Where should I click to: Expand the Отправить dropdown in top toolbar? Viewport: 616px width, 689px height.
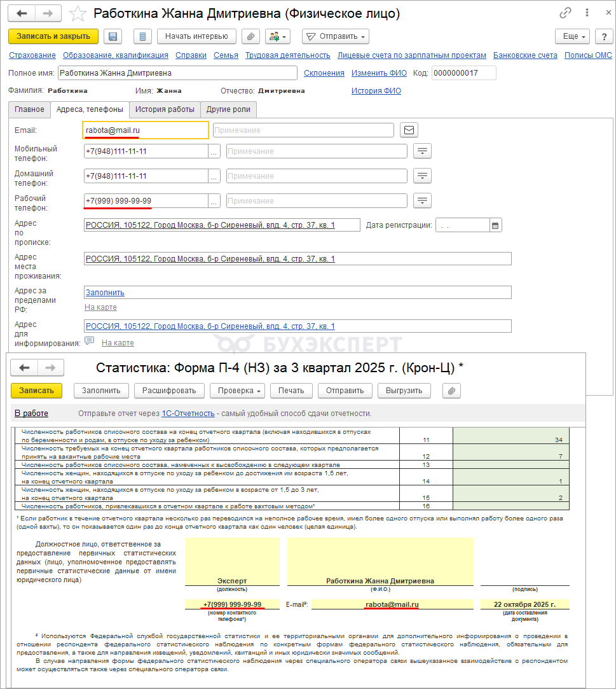point(336,36)
